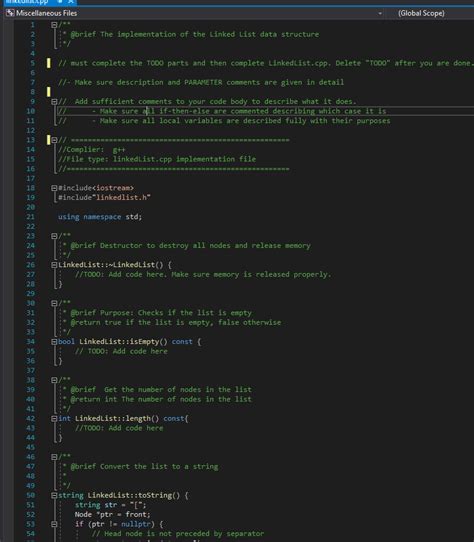Collapse the isEmpty doc comment at line 30
Viewport: 474px width, 542px height.
(x=54, y=303)
